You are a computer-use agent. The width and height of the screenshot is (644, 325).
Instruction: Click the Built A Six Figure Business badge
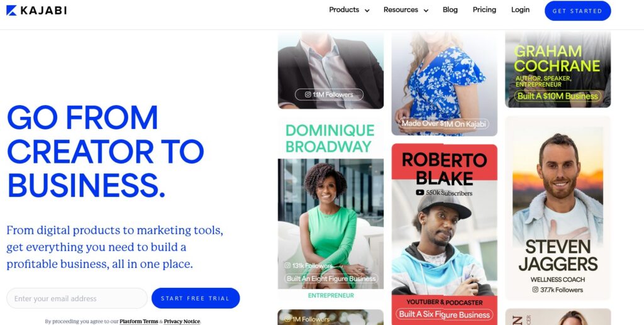point(445,314)
